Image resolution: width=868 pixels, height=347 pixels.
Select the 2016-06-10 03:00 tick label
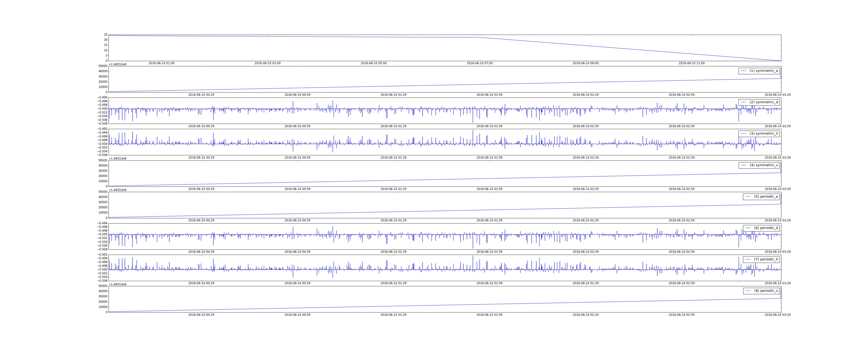[x=268, y=63]
